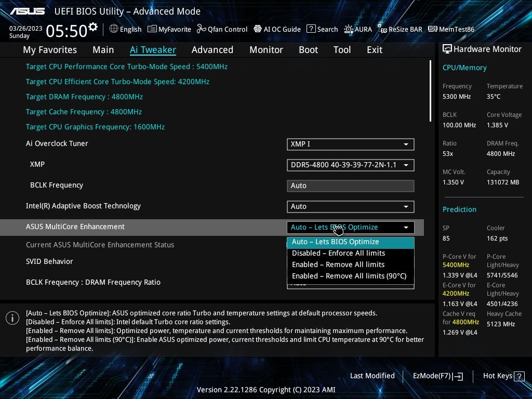532x399 pixels.
Task: Click the 5300 MHz frequency value
Action: (457, 97)
